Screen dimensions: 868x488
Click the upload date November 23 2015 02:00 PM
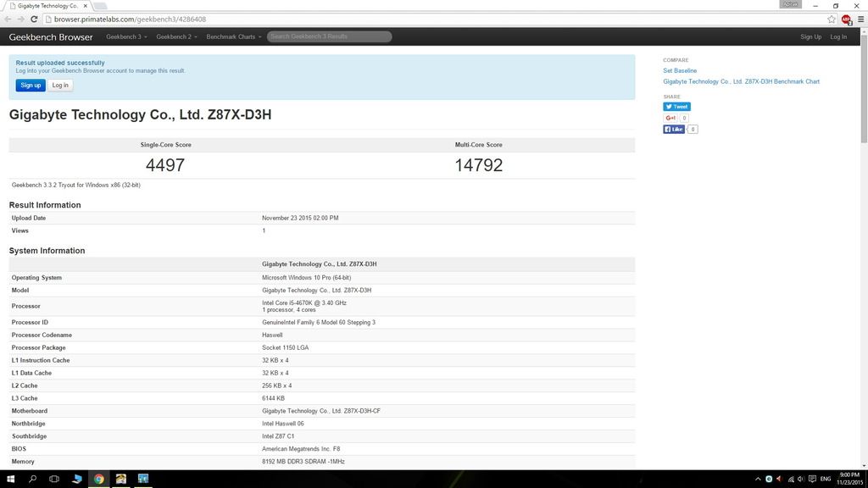pos(300,218)
